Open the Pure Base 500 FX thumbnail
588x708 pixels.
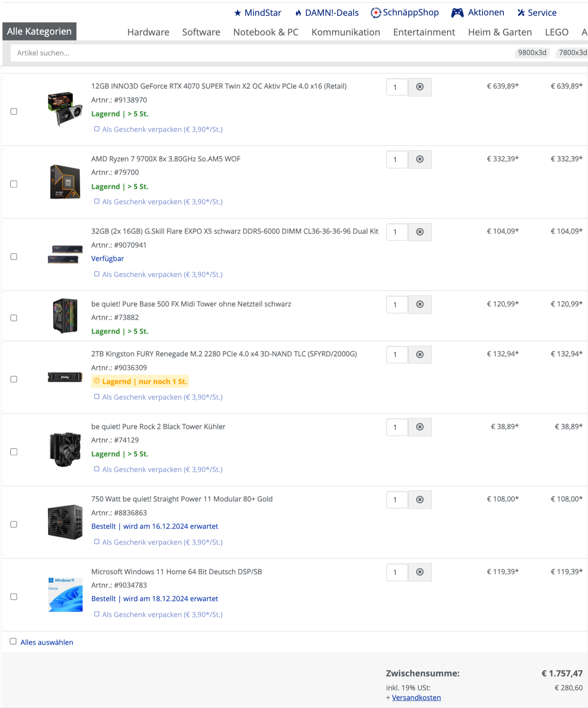(65, 316)
